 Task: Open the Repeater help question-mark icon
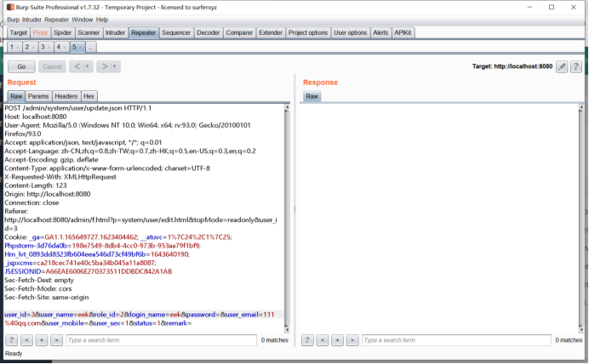pos(576,67)
